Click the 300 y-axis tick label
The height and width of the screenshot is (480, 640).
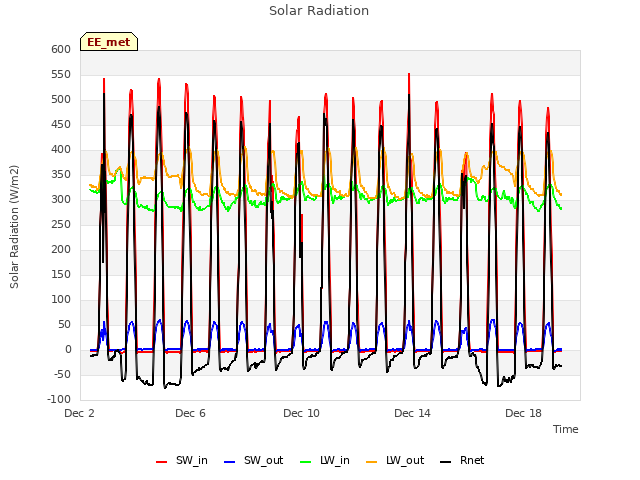click(61, 200)
